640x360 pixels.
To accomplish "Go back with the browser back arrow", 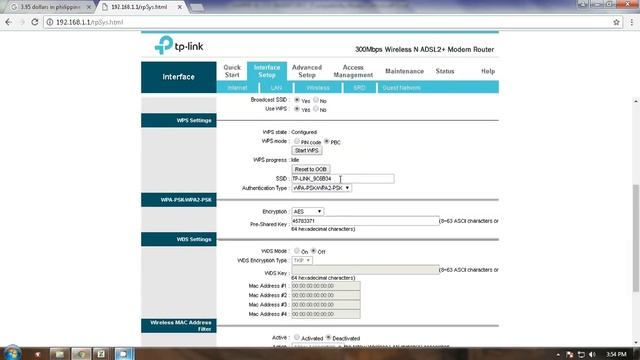I will click(9, 22).
